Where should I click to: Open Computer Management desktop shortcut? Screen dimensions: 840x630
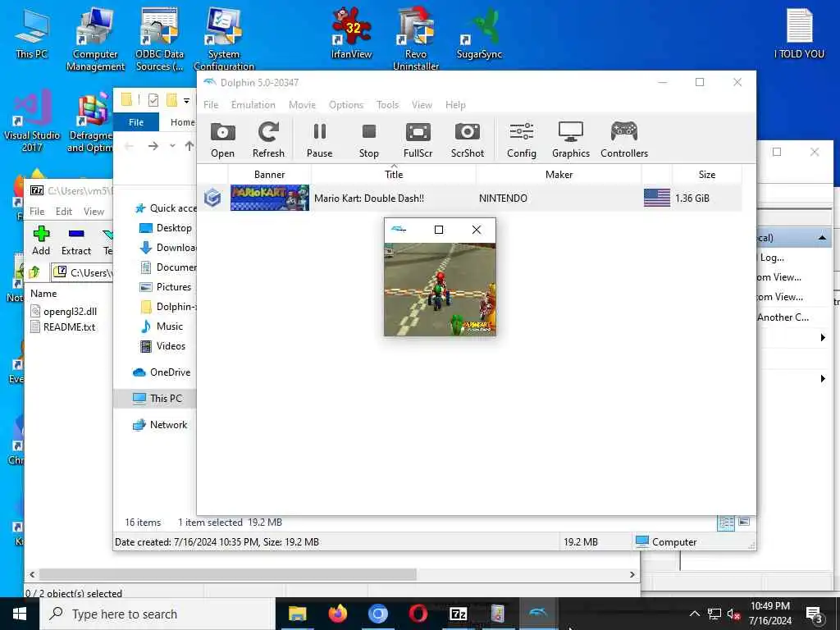pyautogui.click(x=95, y=39)
